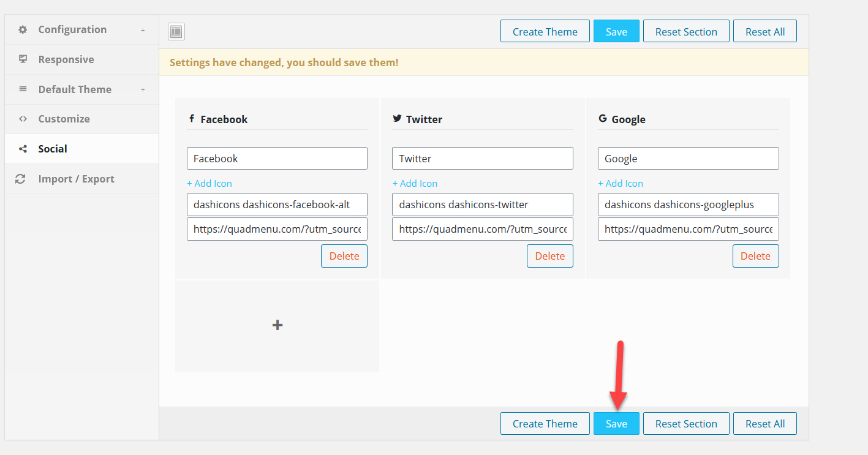The width and height of the screenshot is (868, 455).
Task: Click the Google card heading text
Action: pyautogui.click(x=628, y=119)
